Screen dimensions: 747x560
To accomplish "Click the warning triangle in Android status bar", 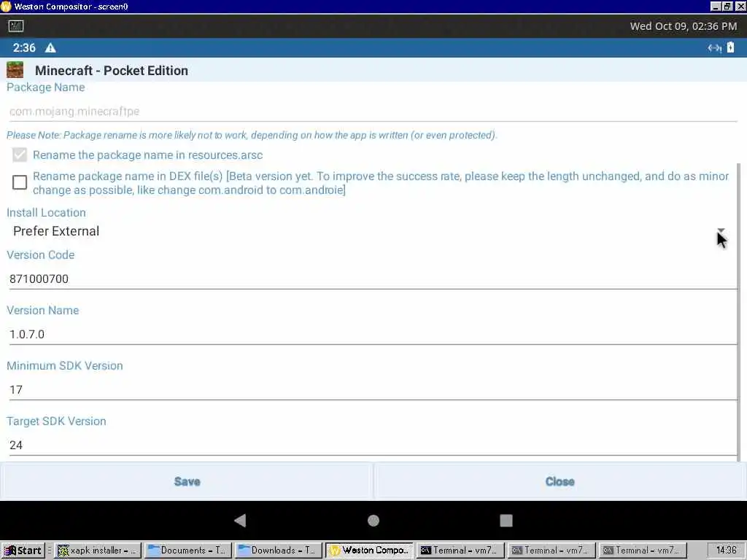I will click(50, 47).
